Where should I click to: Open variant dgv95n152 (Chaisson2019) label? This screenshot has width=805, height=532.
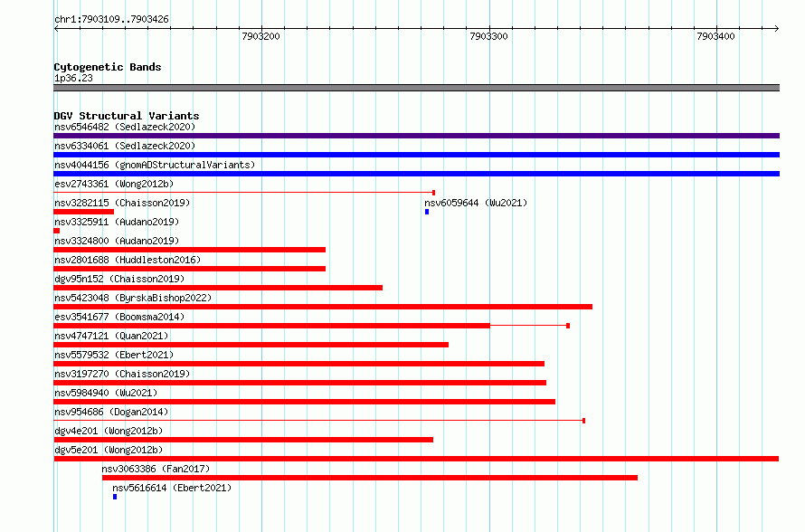(x=119, y=279)
